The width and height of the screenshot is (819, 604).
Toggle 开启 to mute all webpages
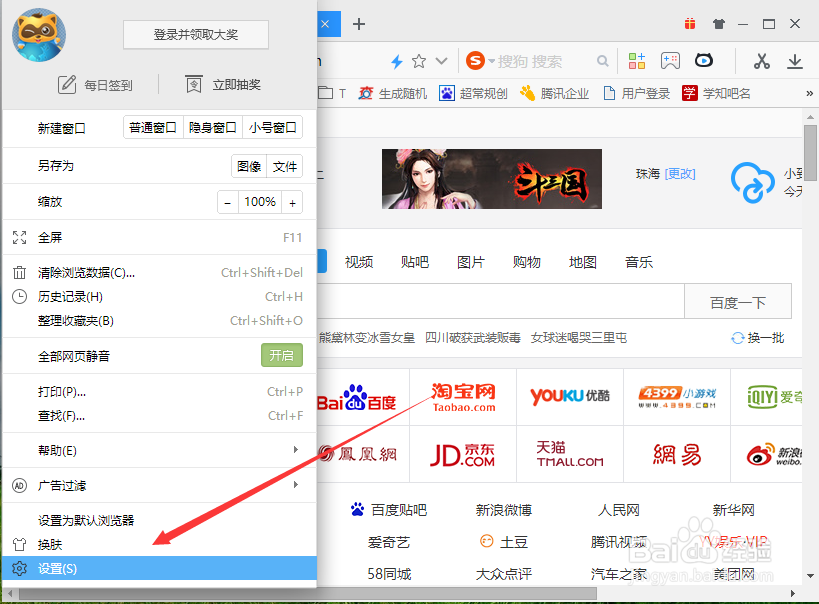281,355
